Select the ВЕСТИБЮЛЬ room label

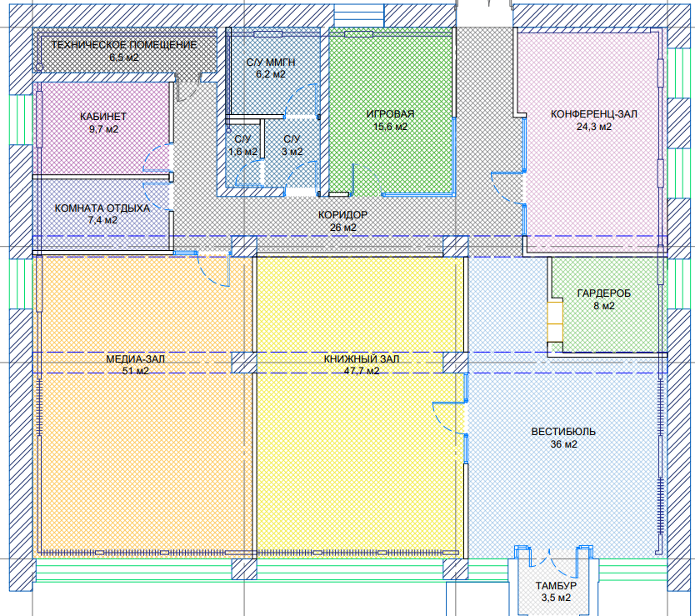pyautogui.click(x=563, y=433)
